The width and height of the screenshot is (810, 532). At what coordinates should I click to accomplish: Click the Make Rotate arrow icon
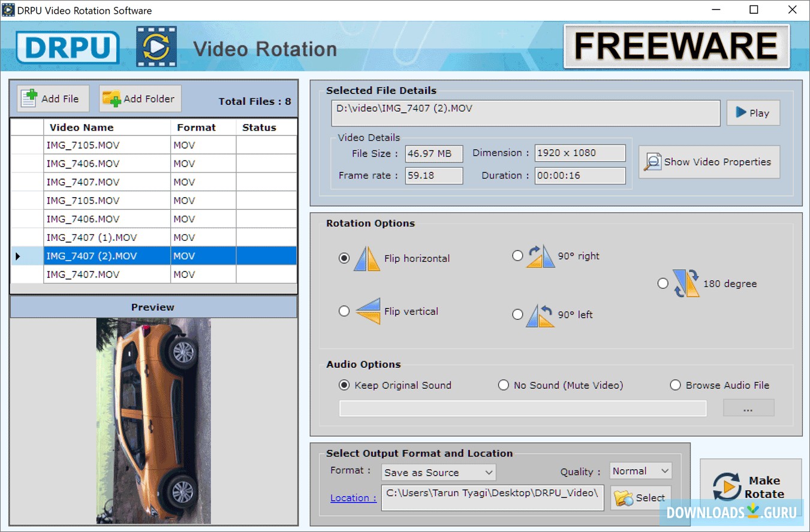[x=725, y=487]
